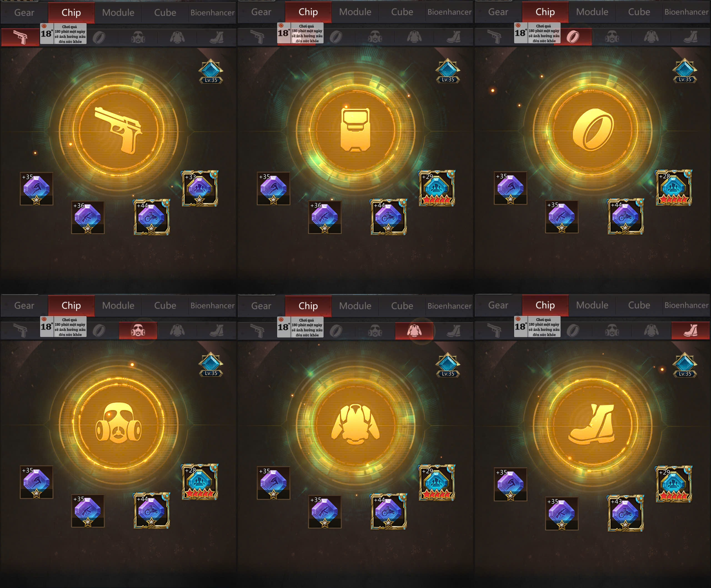This screenshot has width=711, height=588.
Task: Click the large golden ring emblem
Action: 592,130
